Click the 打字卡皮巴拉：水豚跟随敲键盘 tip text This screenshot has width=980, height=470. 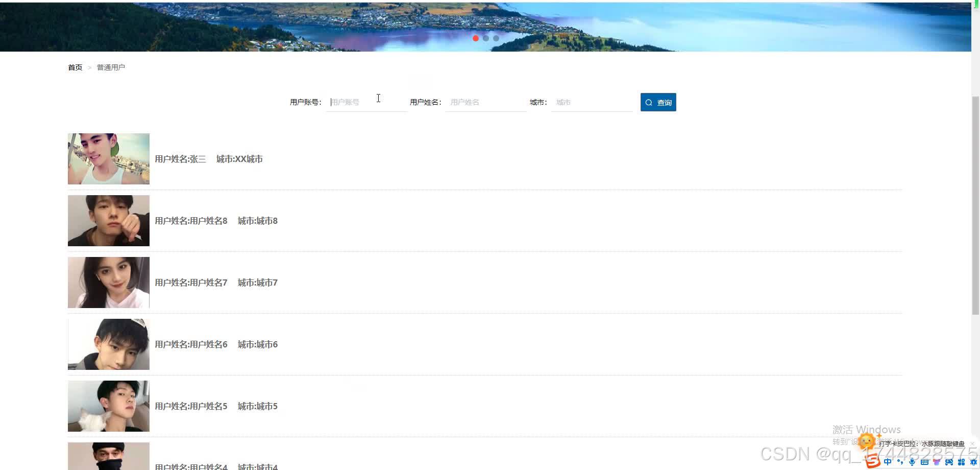coord(922,443)
